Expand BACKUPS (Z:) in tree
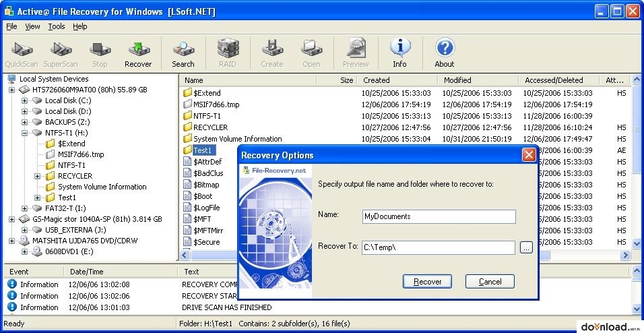Screen dimensions: 644x333 click(25, 122)
